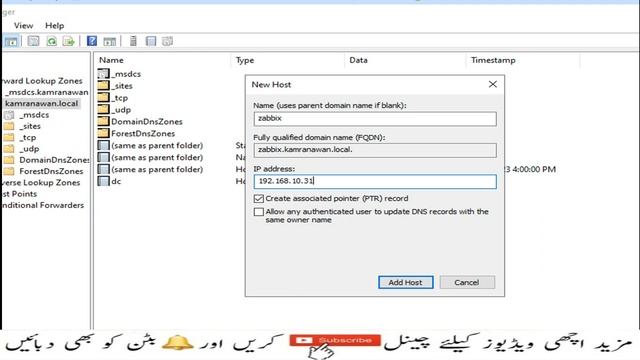
Task: Click the IP address field 192.168.10.31
Action: (x=375, y=181)
